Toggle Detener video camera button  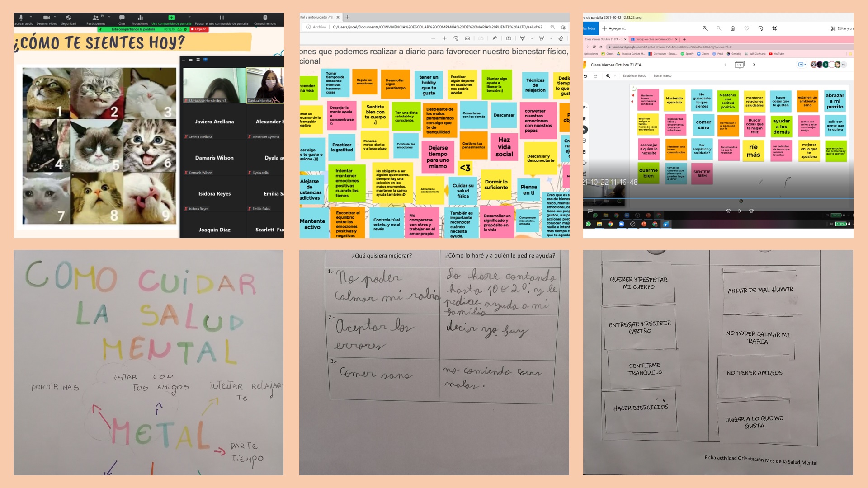point(46,18)
